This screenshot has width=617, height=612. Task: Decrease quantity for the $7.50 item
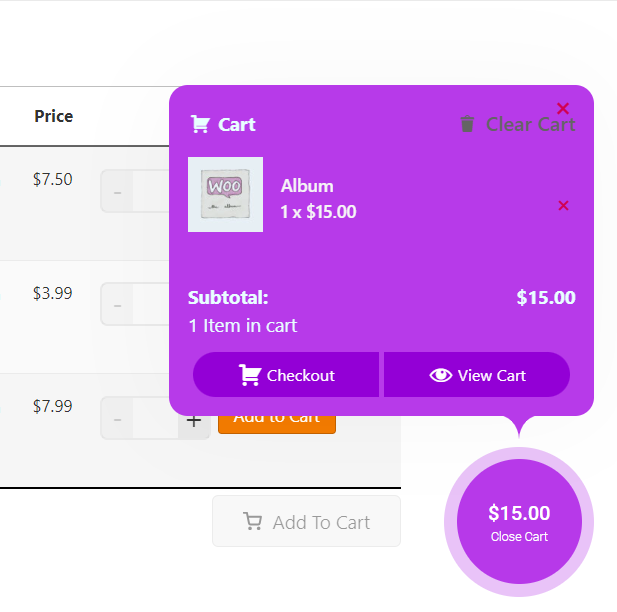tap(117, 191)
